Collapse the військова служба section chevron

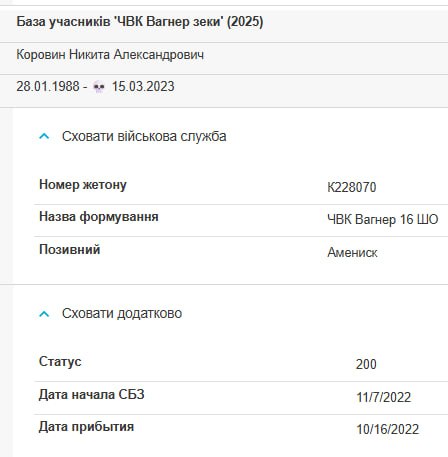point(44,136)
